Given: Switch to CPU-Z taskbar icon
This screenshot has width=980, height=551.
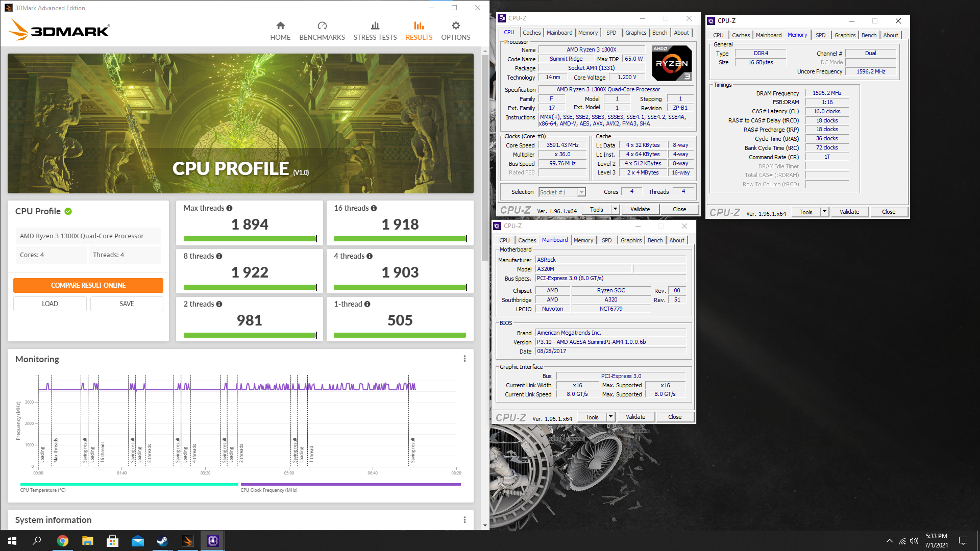Looking at the screenshot, I should (212, 541).
